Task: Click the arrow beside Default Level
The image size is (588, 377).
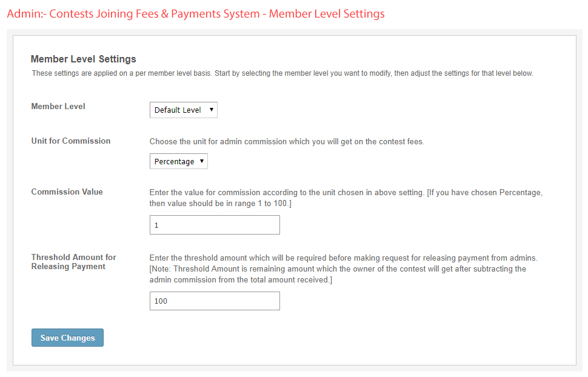Action: pyautogui.click(x=211, y=110)
